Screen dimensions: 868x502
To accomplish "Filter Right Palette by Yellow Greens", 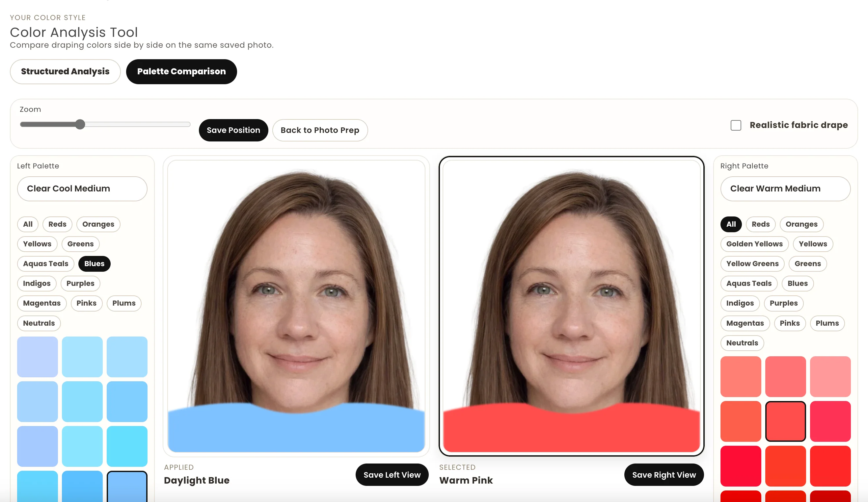I will [x=752, y=264].
